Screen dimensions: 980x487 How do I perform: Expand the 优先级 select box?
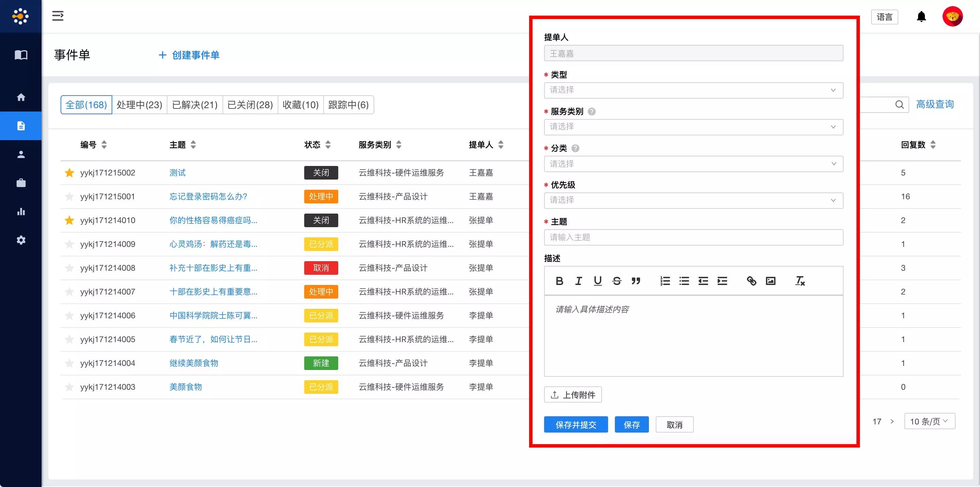693,200
